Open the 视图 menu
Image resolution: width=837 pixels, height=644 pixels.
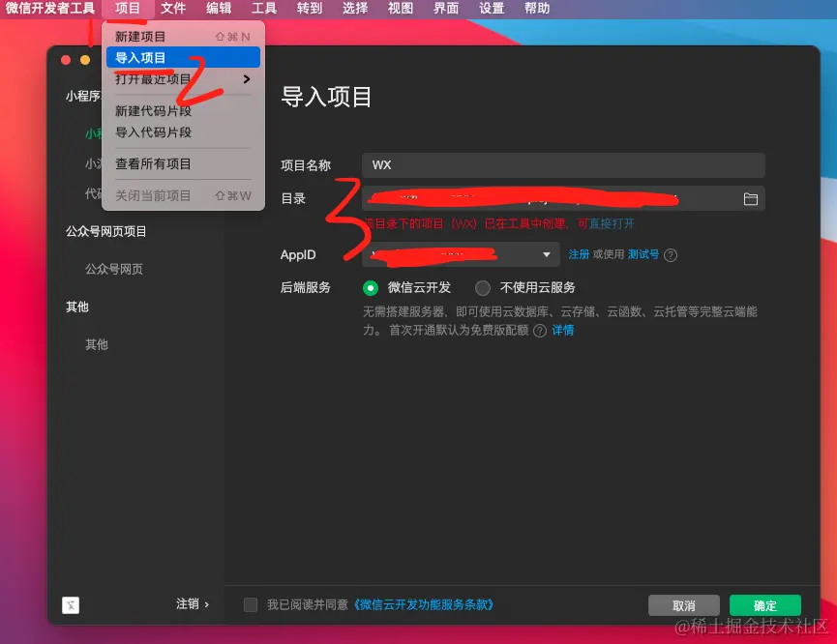tap(401, 9)
